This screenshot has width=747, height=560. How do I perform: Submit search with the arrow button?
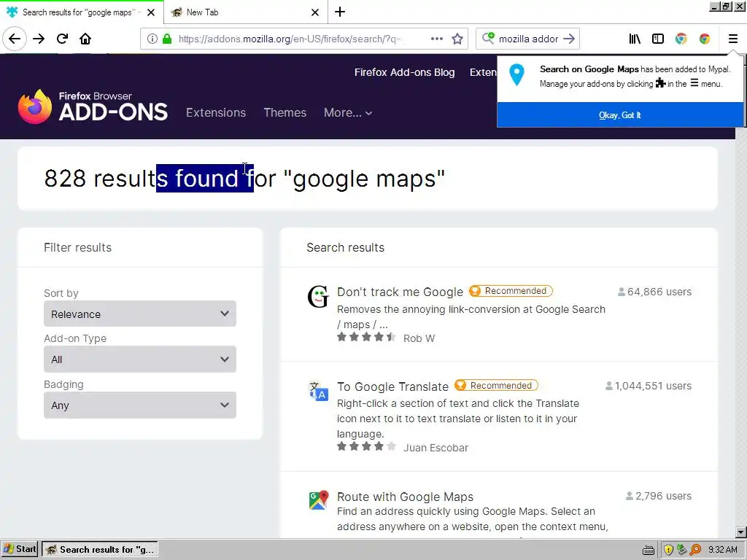[x=569, y=39]
